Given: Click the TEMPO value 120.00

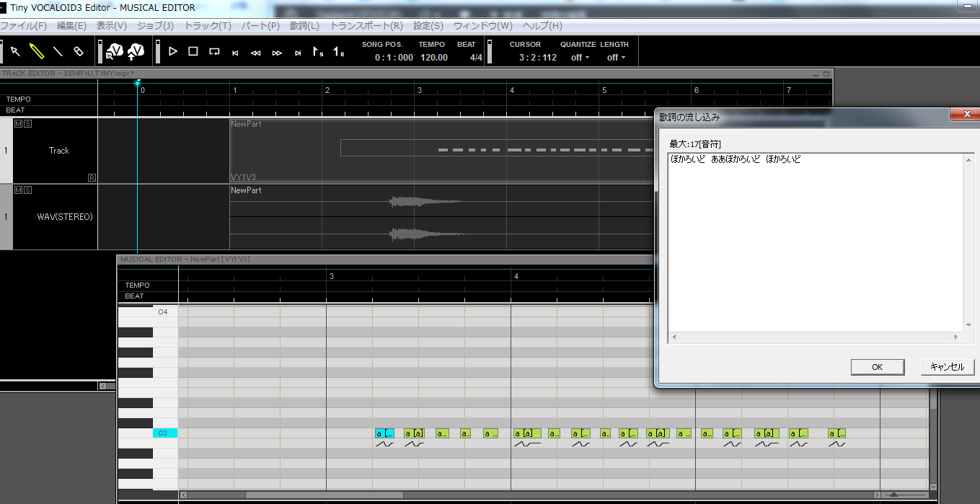Looking at the screenshot, I should (x=434, y=58).
